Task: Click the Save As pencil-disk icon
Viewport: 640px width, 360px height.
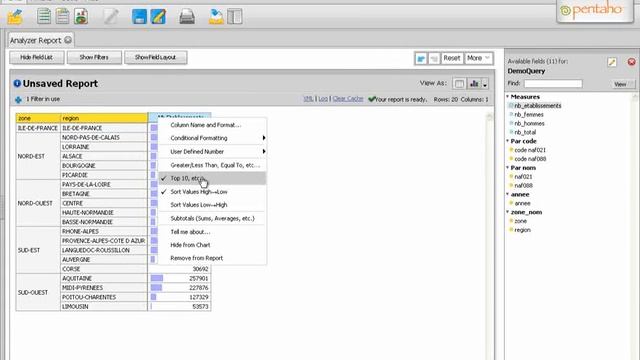Action: [x=158, y=17]
